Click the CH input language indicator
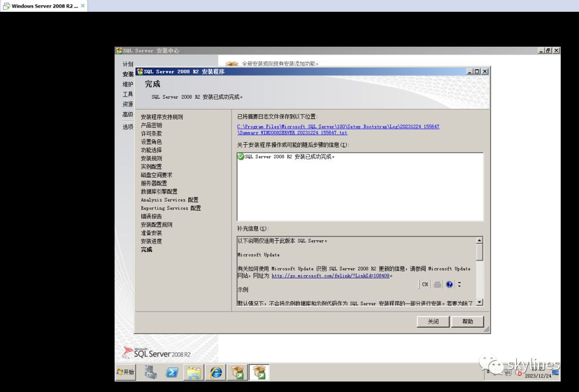 pyautogui.click(x=425, y=284)
